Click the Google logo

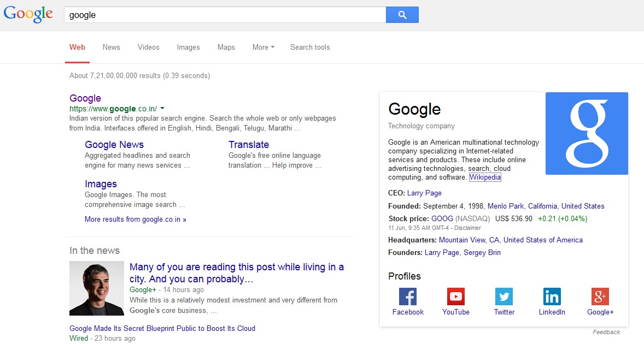28,14
